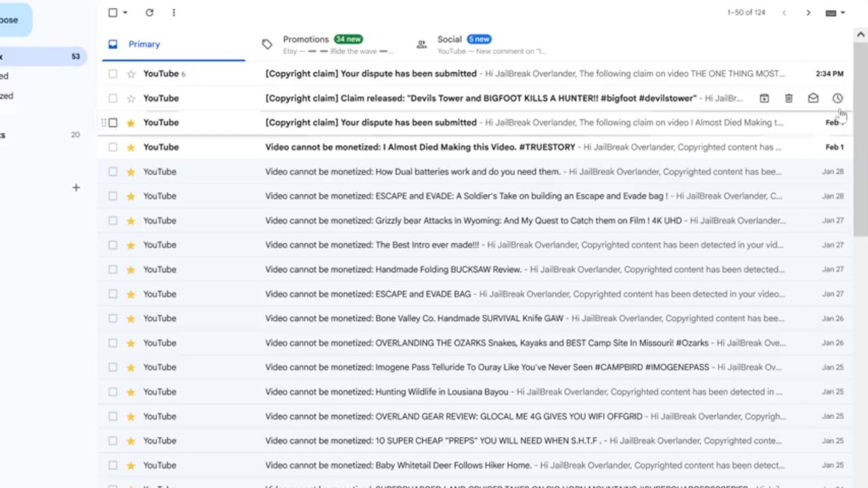Check the Soldier's Take email checkbox
Image resolution: width=868 pixels, height=488 pixels.
tap(113, 196)
